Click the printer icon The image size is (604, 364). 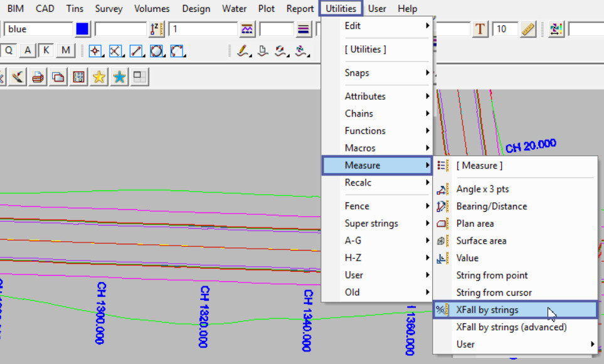[x=38, y=77]
